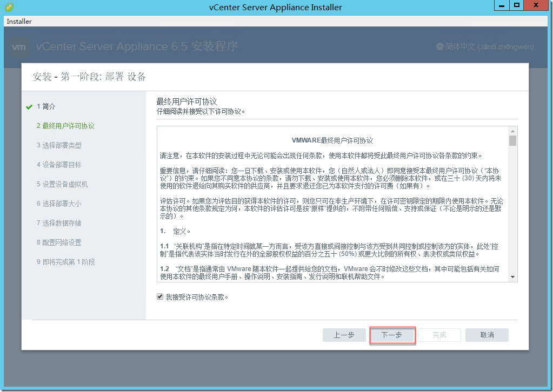Click the 下一步 button
The width and height of the screenshot is (553, 392).
(x=392, y=335)
